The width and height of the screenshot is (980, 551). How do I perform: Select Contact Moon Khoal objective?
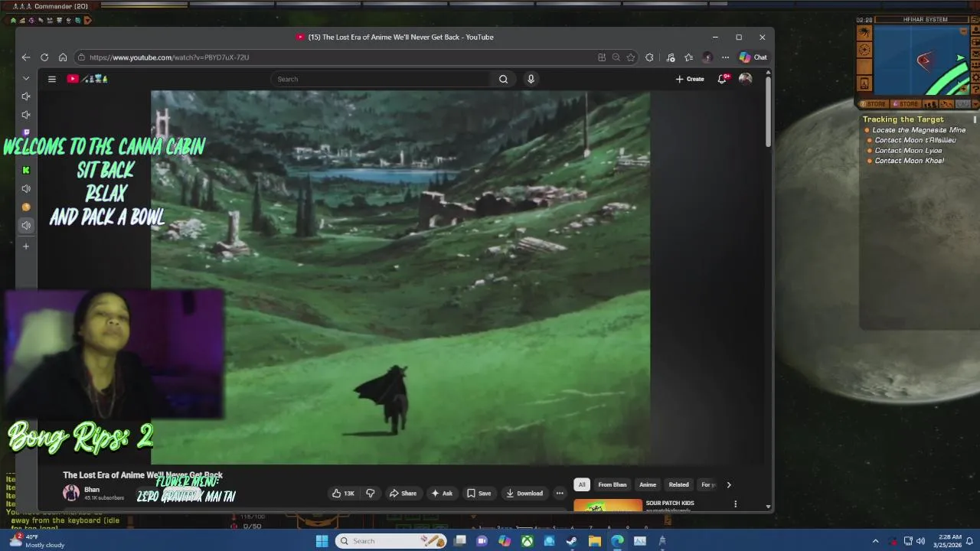[910, 161]
